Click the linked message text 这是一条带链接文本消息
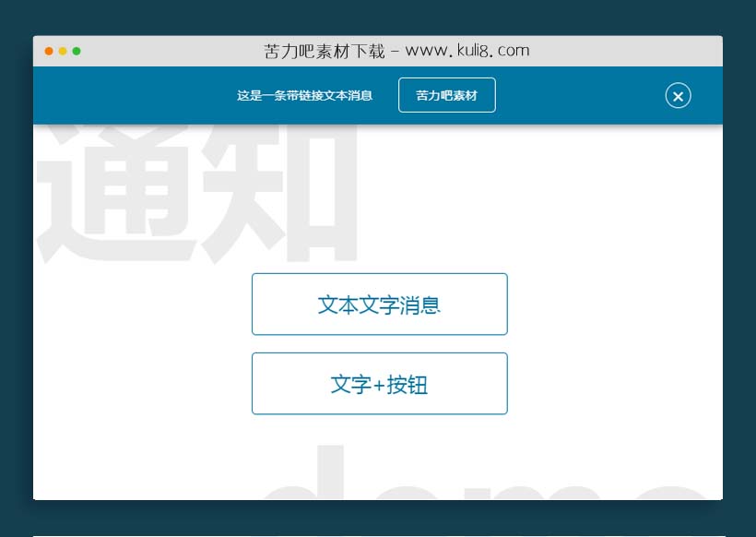This screenshot has height=537, width=756. tap(304, 95)
